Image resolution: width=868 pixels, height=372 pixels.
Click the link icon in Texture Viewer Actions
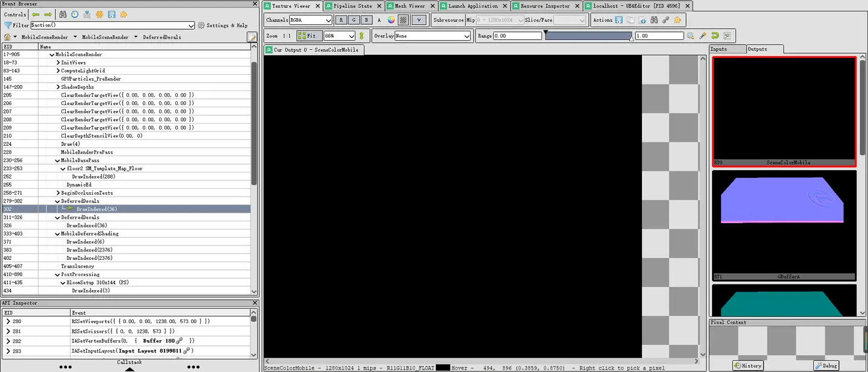pos(665,20)
